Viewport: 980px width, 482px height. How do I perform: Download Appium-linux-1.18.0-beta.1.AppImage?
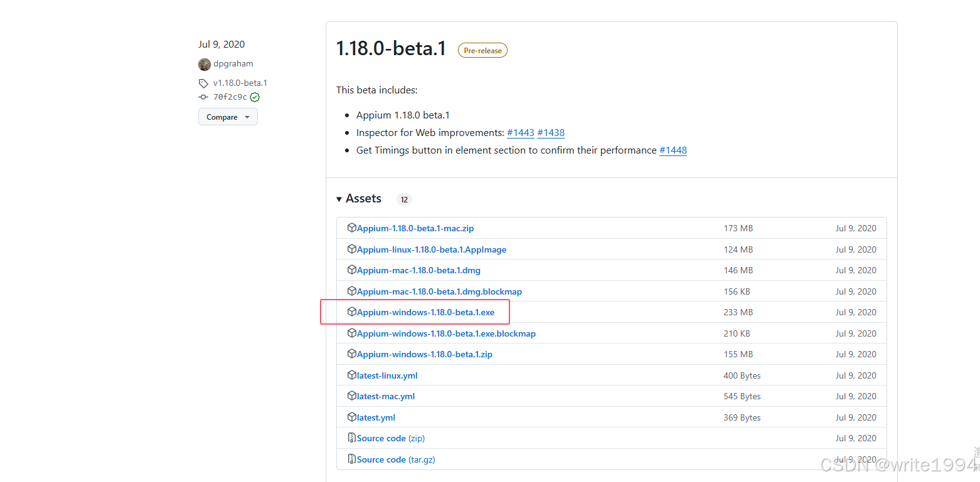click(x=432, y=249)
